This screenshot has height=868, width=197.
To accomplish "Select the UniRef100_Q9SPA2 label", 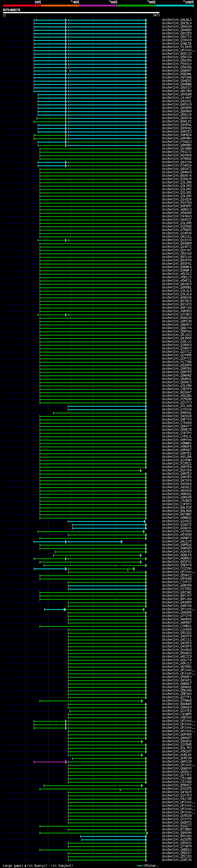I will [177, 128].
